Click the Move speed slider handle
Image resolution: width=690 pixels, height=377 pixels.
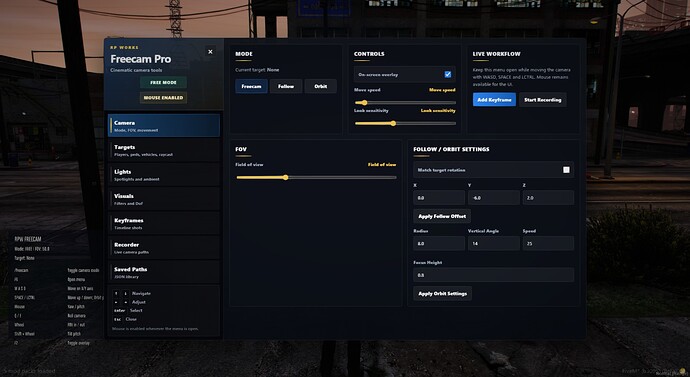[x=364, y=102]
